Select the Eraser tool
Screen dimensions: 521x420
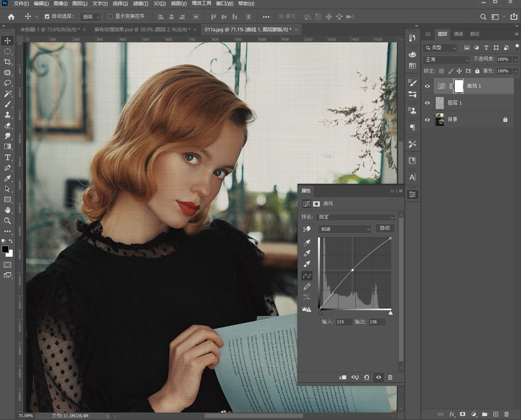[x=7, y=125]
